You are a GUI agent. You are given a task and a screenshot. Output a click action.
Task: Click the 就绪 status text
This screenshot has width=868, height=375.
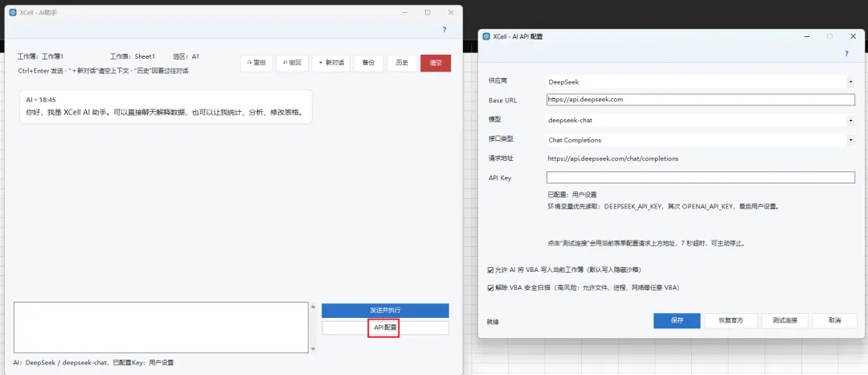(493, 321)
